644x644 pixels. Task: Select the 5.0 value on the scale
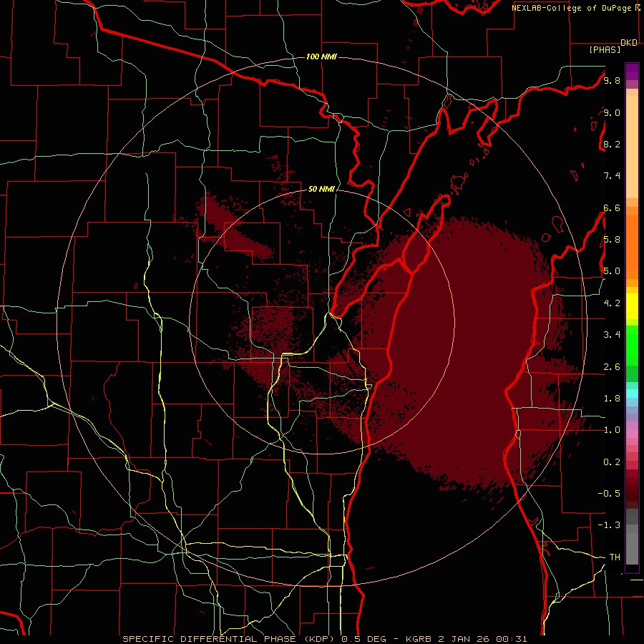tap(612, 271)
